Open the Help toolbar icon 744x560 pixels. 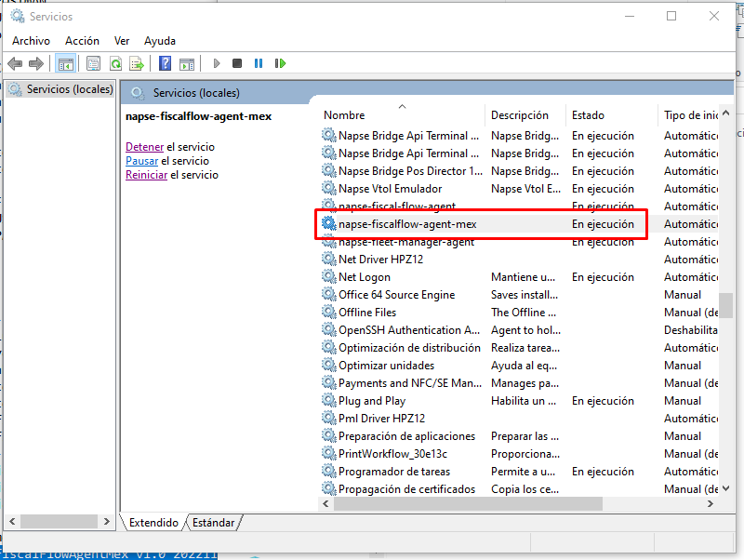pyautogui.click(x=165, y=63)
